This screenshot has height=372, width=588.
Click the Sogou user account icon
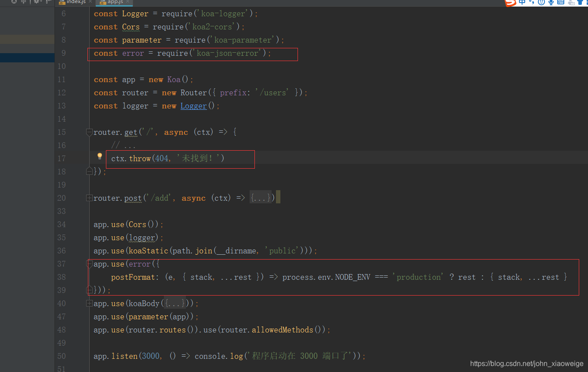click(571, 3)
